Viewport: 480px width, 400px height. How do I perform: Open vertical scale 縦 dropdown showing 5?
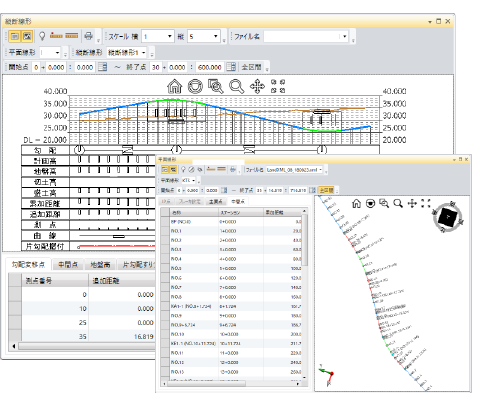coord(216,36)
